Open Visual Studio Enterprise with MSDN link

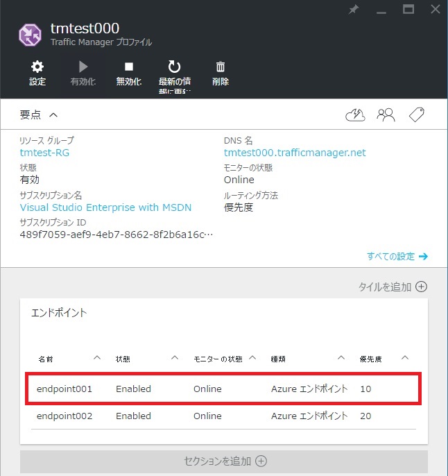point(105,207)
